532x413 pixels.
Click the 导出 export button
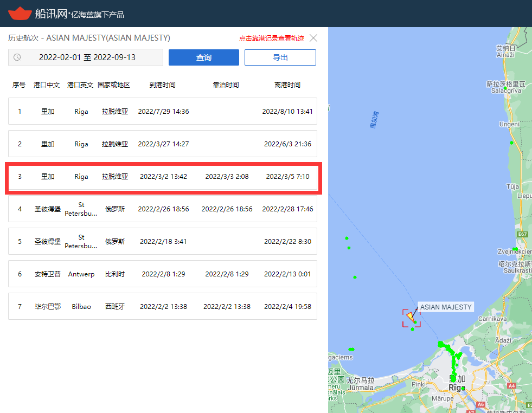point(280,57)
